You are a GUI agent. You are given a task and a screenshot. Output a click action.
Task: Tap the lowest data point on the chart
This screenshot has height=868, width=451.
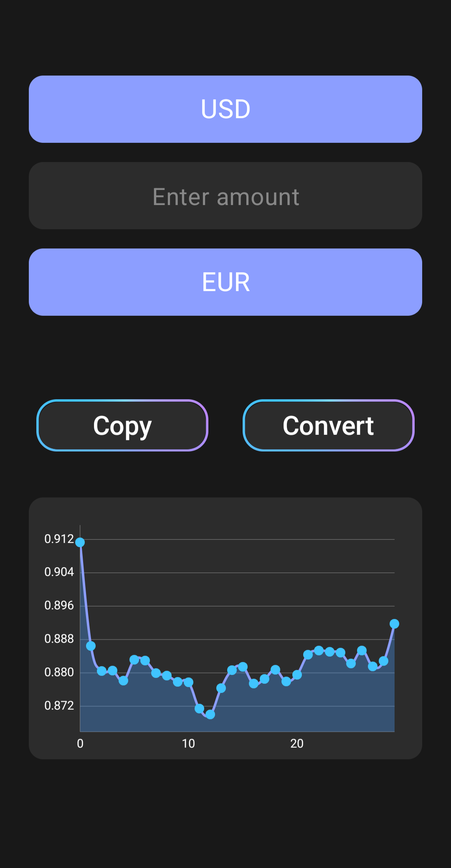click(x=210, y=715)
